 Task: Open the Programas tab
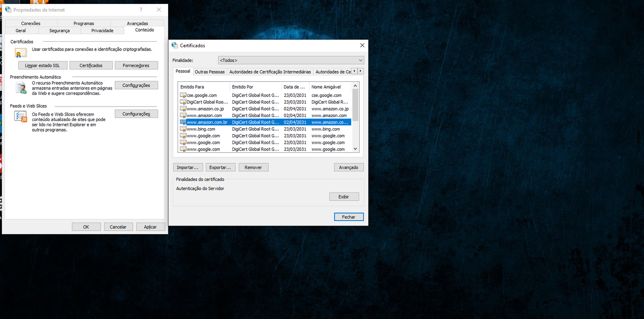tap(84, 23)
